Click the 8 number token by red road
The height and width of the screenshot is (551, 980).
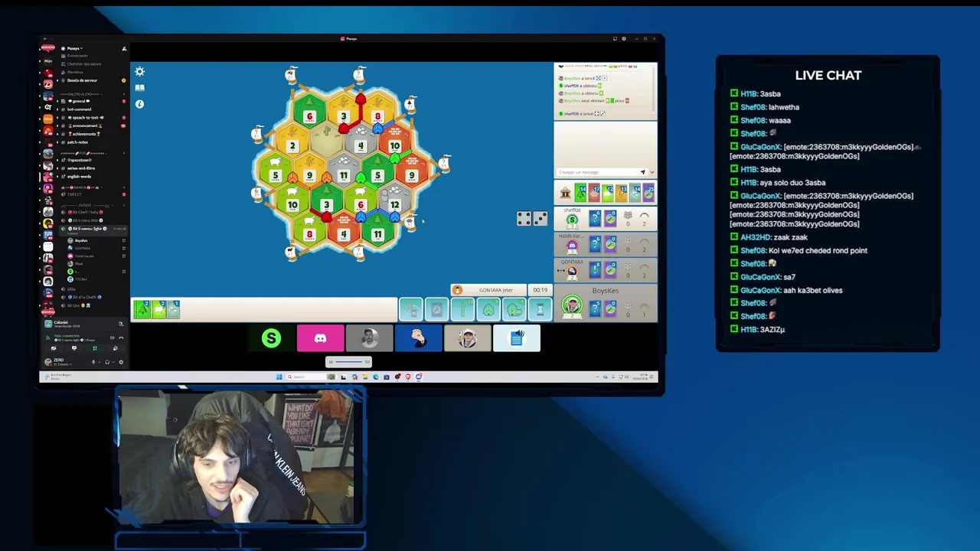377,117
